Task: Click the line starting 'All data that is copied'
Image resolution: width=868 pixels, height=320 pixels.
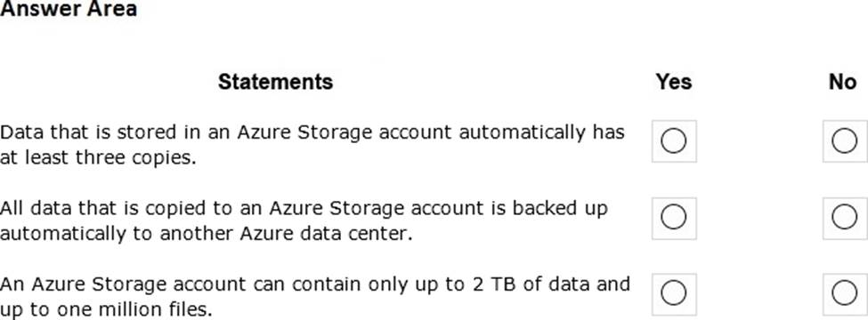Action: tap(304, 208)
